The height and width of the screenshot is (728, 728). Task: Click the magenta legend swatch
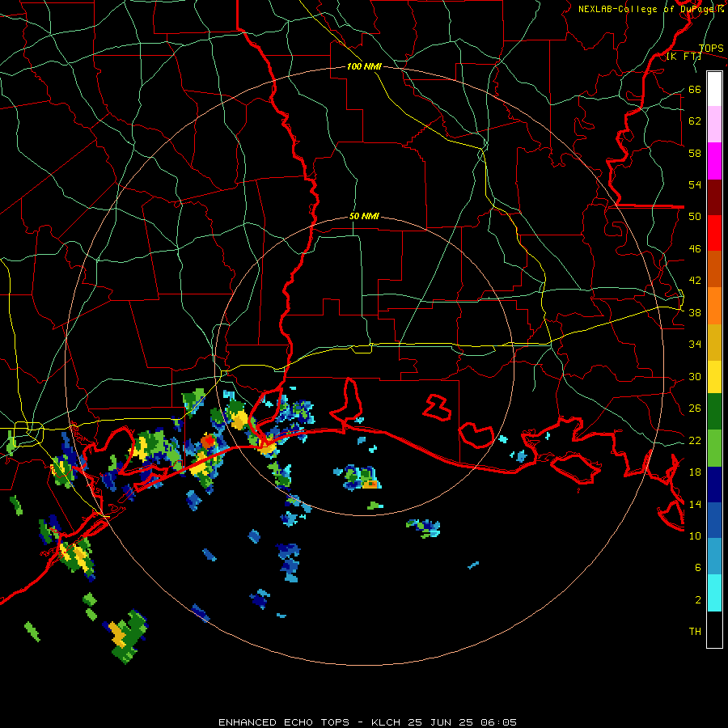[x=714, y=161]
